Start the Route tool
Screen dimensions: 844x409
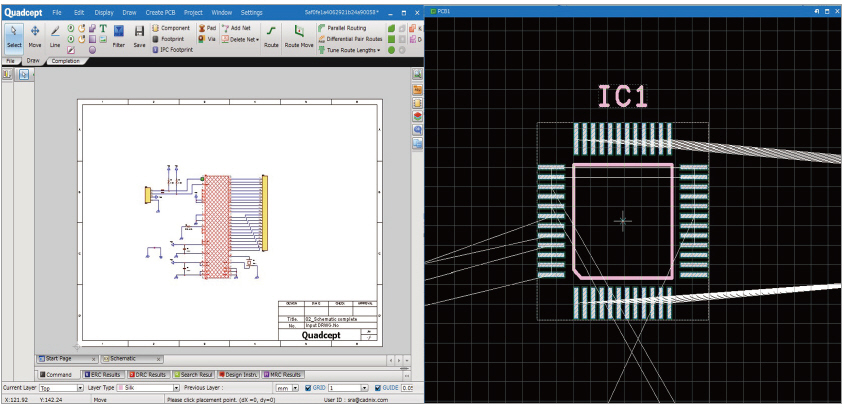pos(271,35)
